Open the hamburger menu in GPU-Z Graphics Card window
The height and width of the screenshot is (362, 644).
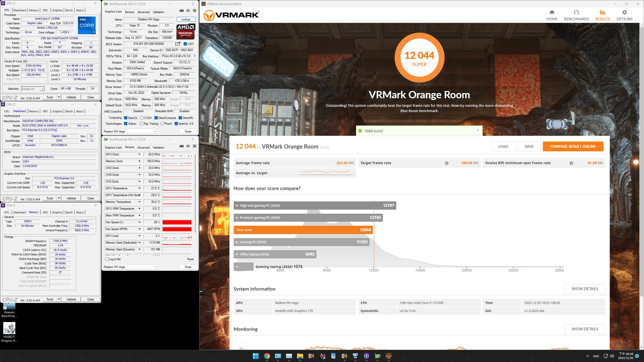194,11
